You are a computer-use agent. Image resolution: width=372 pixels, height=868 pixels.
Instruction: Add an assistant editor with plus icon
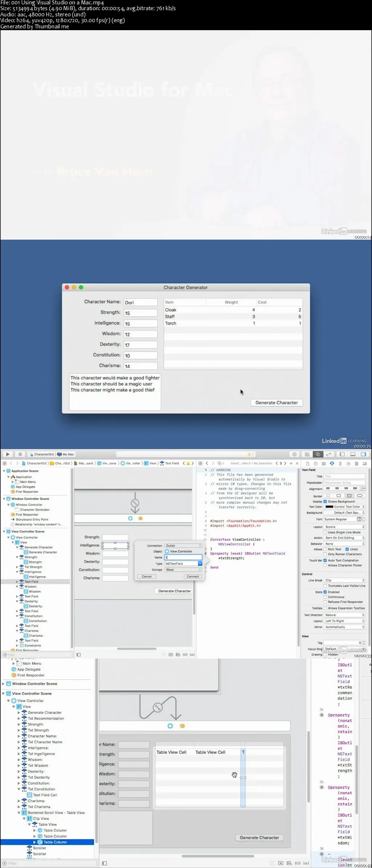point(291,463)
